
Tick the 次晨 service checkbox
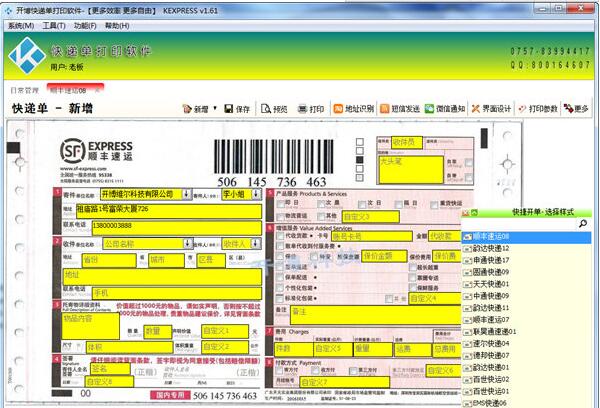click(x=321, y=203)
